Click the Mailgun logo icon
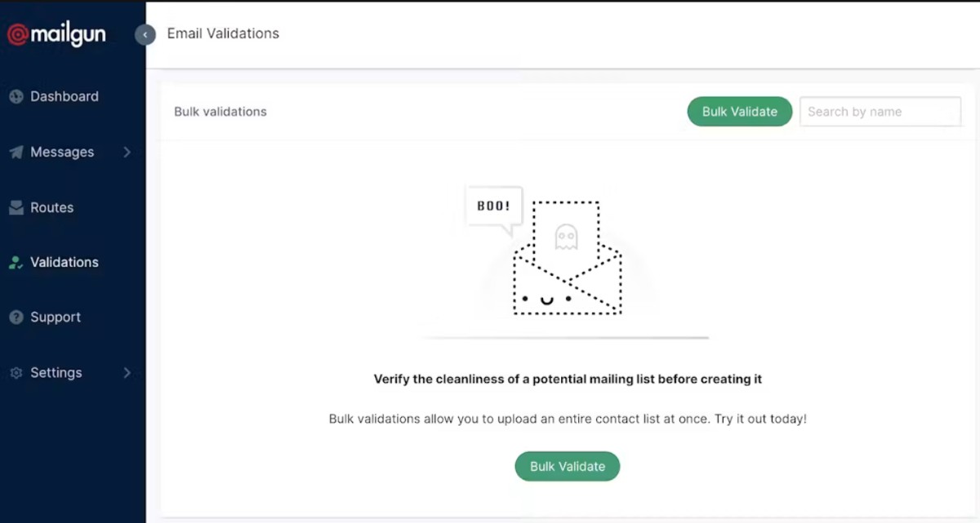This screenshot has height=523, width=980. 18,34
